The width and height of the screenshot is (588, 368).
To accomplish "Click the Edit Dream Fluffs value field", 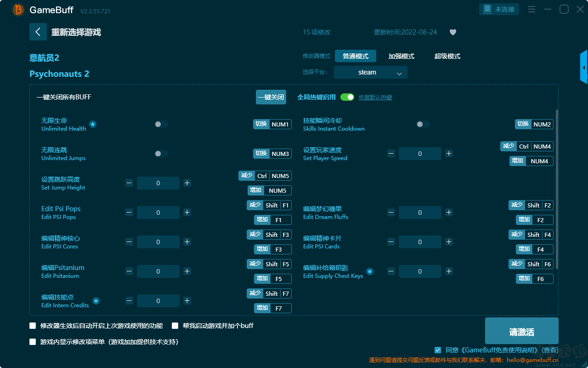I will coord(420,213).
